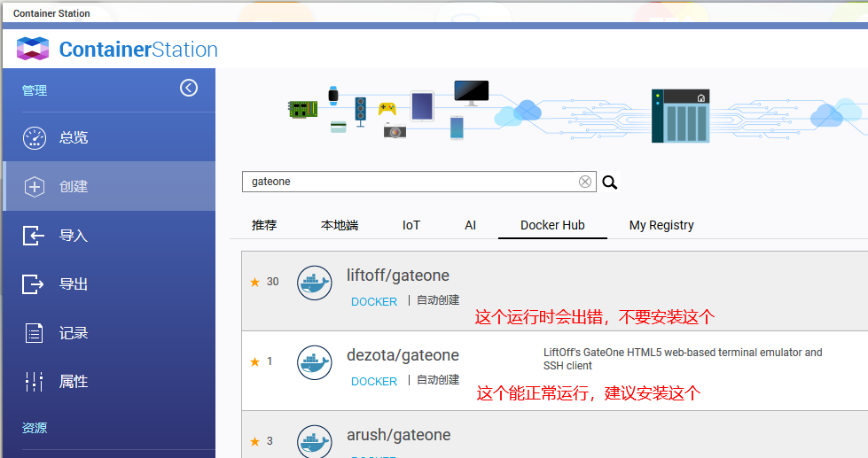This screenshot has width=868, height=458.
Task: Open the AI tab
Action: [471, 225]
